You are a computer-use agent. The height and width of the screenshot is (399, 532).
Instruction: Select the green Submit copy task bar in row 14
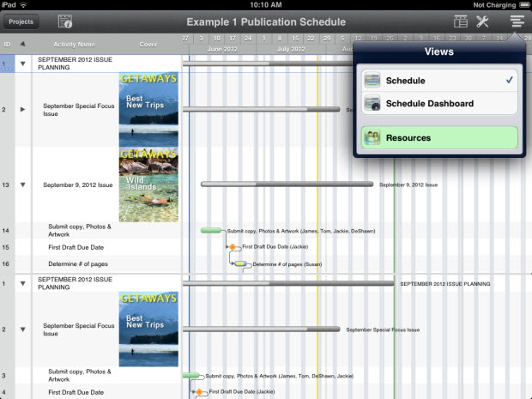pyautogui.click(x=211, y=231)
